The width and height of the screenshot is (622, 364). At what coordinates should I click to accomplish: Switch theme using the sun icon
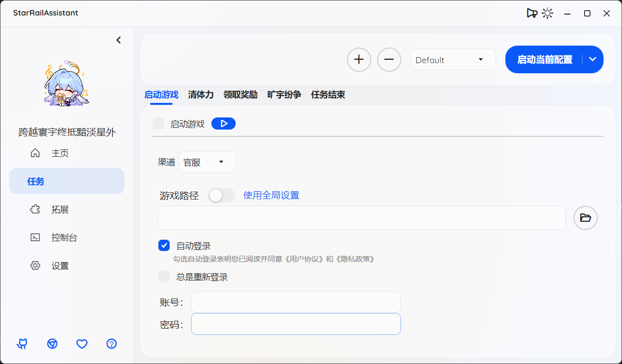pyautogui.click(x=547, y=13)
